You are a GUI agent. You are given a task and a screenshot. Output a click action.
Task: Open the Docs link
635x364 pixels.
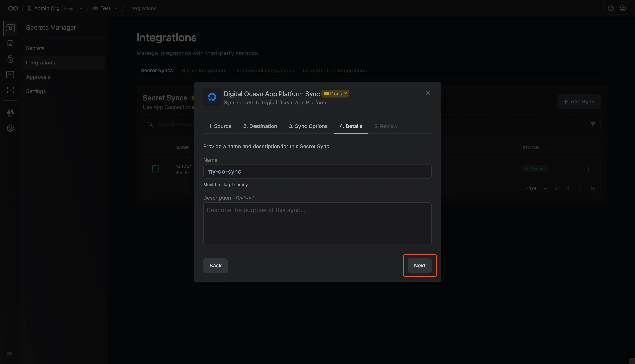point(335,94)
